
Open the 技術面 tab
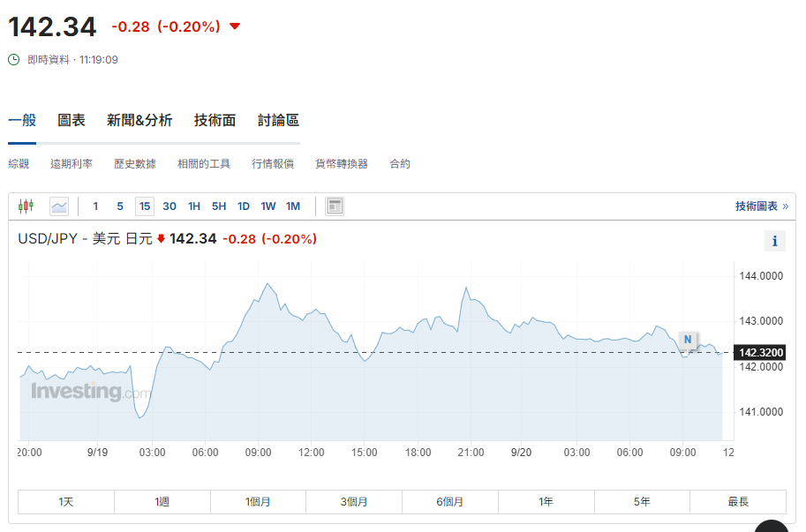coord(215,121)
